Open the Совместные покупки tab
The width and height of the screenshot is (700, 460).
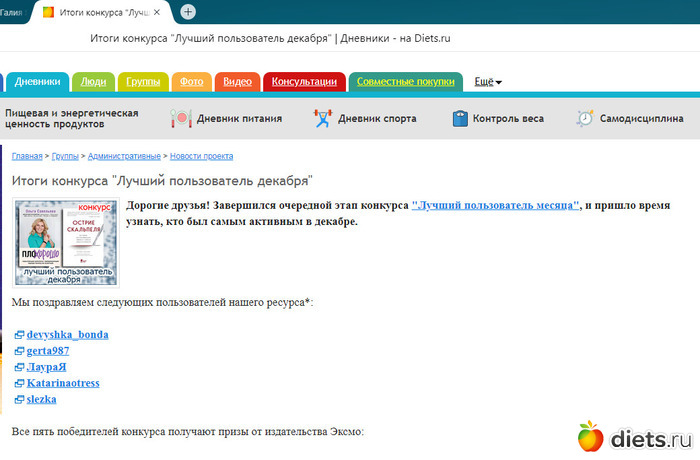click(407, 82)
